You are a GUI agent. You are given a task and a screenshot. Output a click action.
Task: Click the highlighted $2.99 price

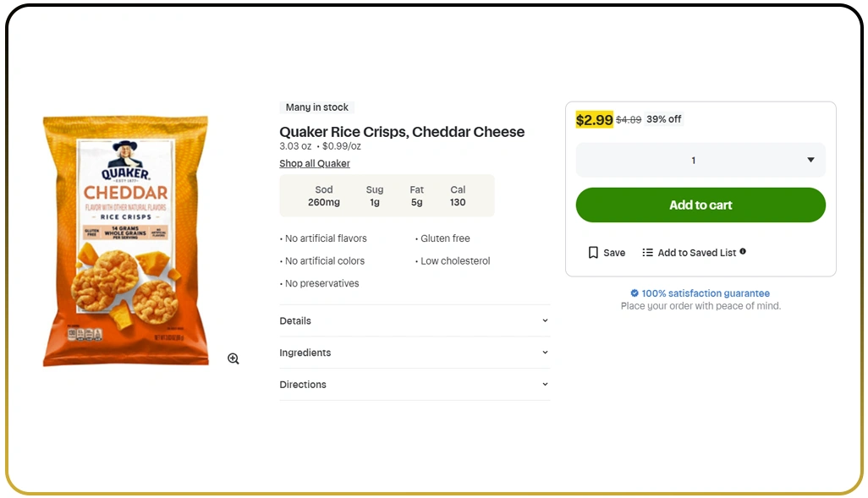pyautogui.click(x=594, y=120)
